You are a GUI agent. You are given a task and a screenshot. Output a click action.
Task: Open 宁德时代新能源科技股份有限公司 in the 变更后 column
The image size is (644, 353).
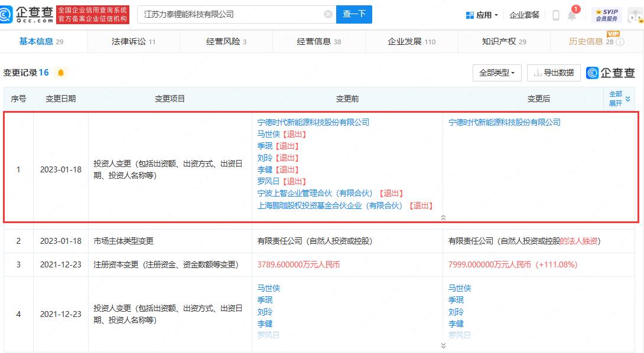click(x=505, y=122)
